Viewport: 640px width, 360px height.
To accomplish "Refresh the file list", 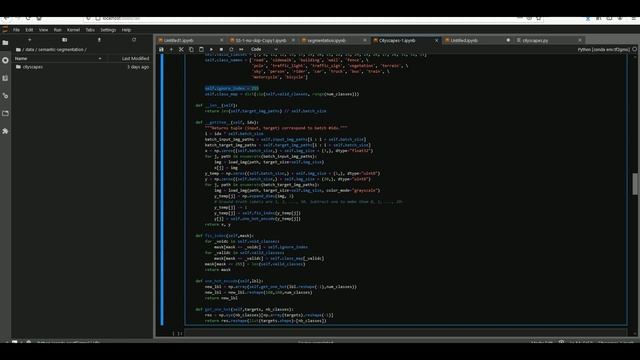I will pos(134,40).
